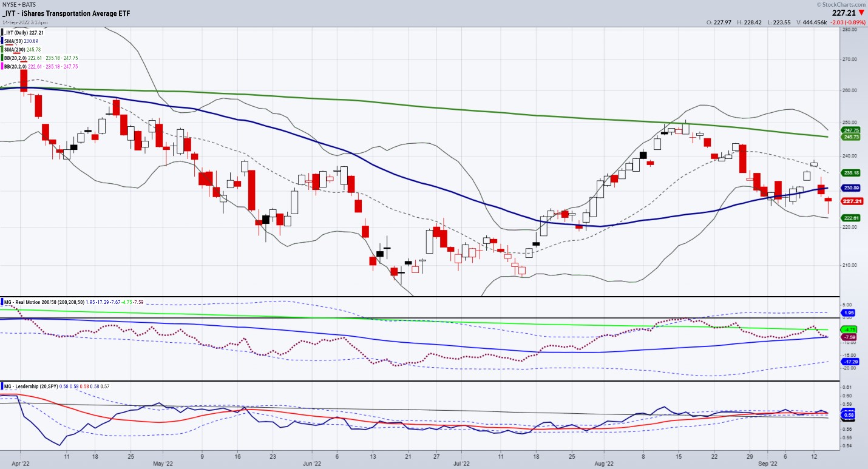Click the 'Aug '22' date-axis label
868x469 pixels.
click(x=605, y=462)
